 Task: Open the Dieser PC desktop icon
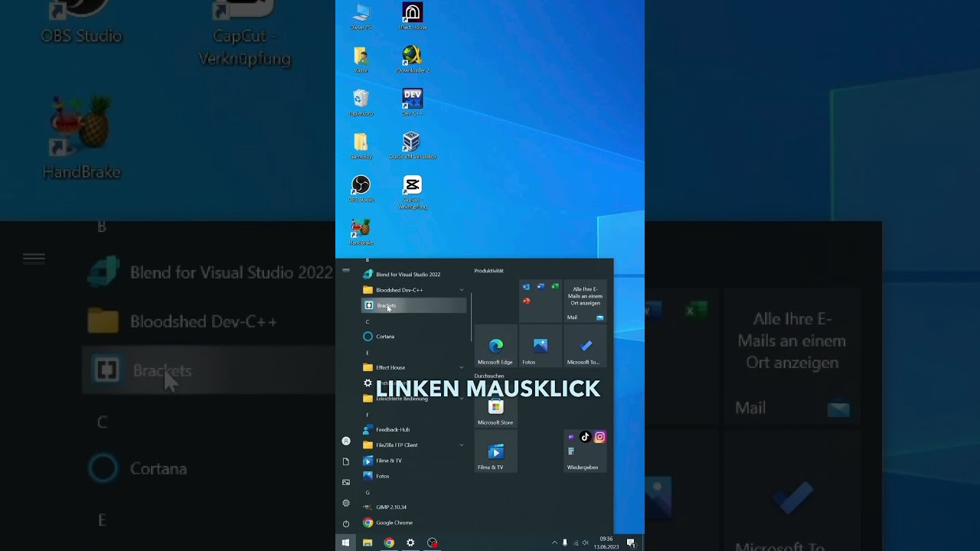pos(361,17)
